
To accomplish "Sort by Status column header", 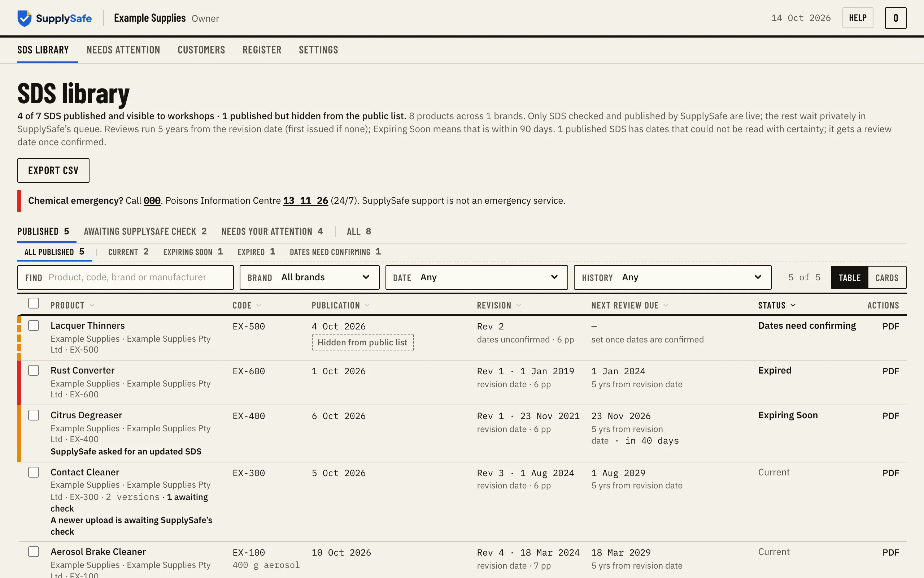I will tap(777, 306).
